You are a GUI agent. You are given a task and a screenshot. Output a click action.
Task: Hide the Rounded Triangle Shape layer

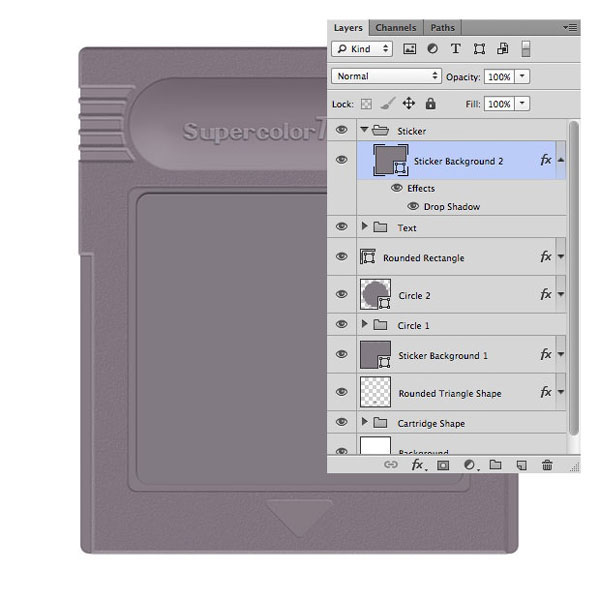tap(342, 392)
